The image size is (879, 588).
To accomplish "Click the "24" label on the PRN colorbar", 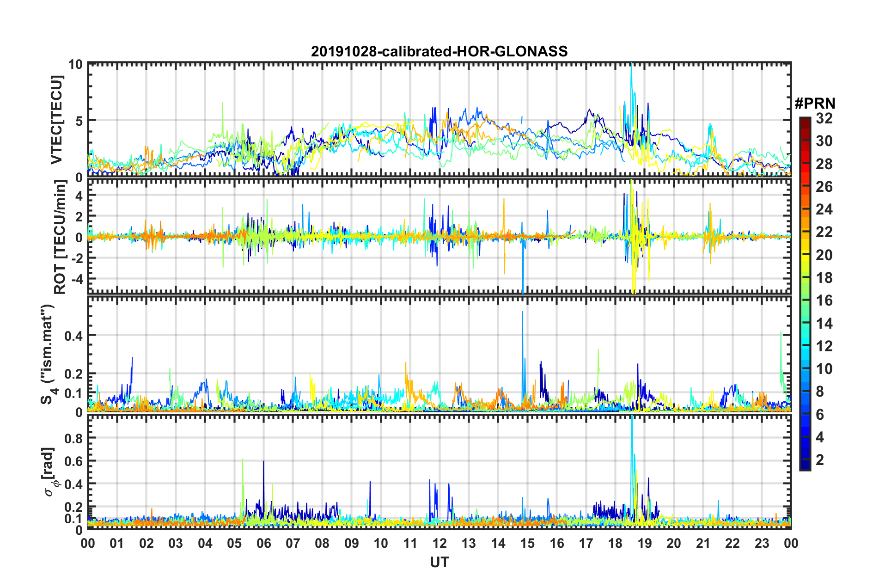I will coord(824,209).
